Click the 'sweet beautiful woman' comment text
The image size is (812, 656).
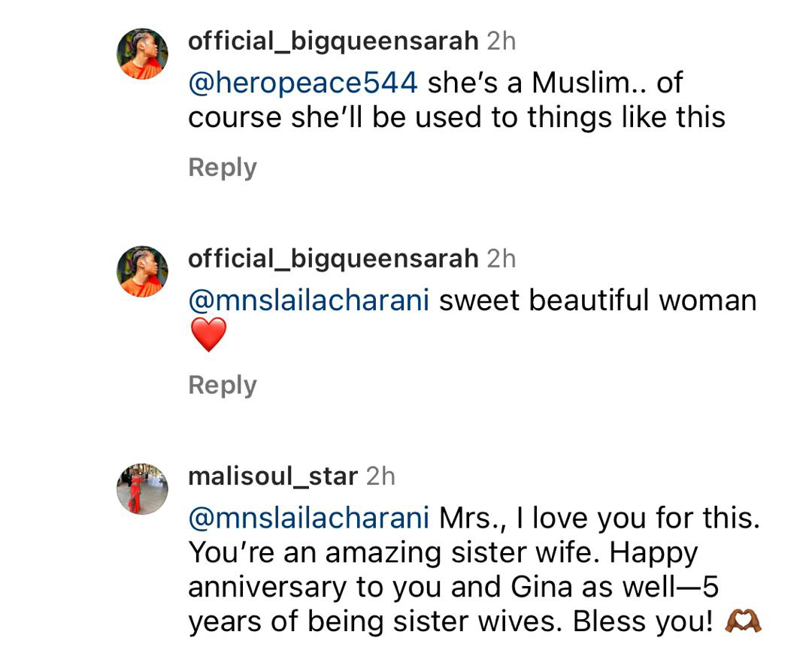tap(597, 300)
